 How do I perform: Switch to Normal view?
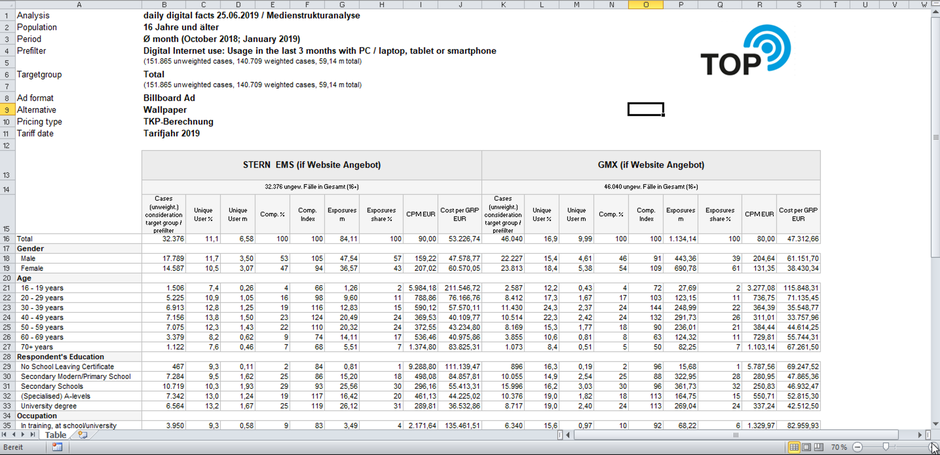[x=794, y=447]
